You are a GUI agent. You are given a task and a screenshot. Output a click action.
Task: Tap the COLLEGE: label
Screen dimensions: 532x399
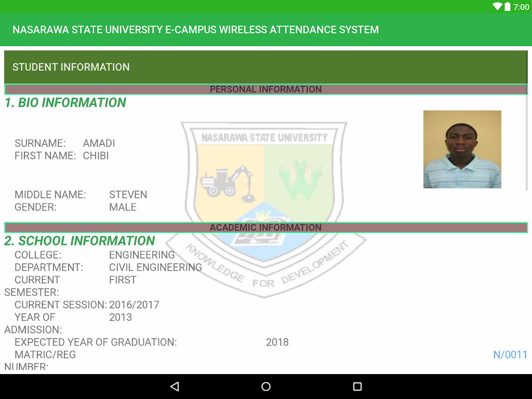pos(38,255)
